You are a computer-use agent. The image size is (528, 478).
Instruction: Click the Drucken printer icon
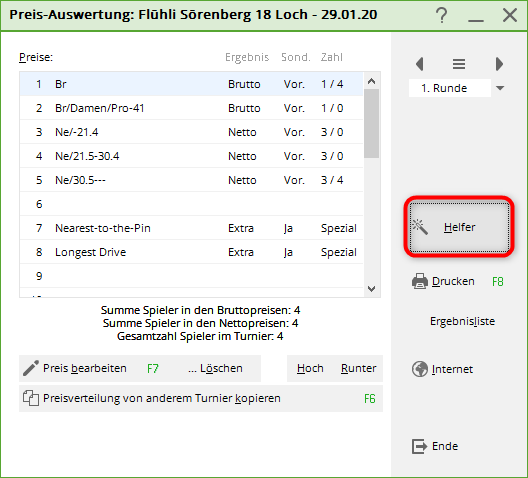click(420, 281)
